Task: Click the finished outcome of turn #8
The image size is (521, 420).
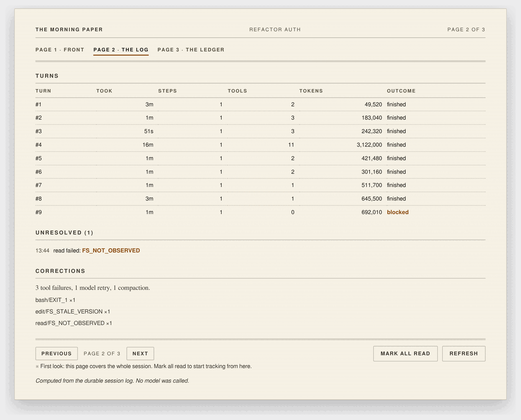Action: pyautogui.click(x=396, y=199)
